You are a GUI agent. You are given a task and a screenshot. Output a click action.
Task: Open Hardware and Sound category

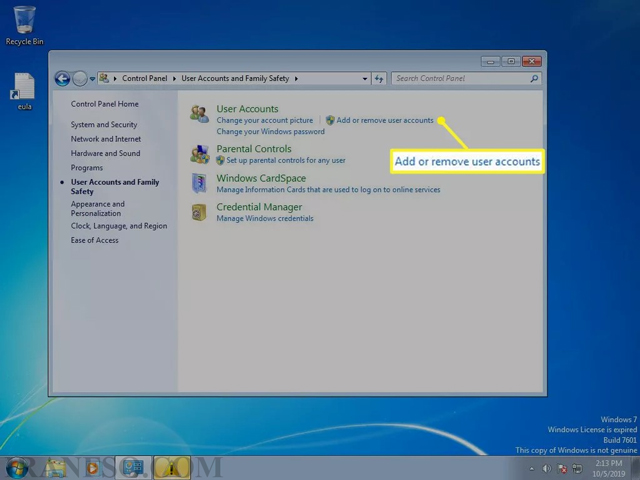tap(105, 153)
